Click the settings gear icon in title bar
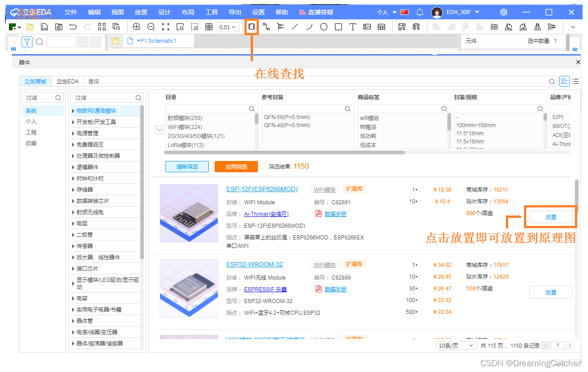Screen dimensions: 588x372 click(504, 12)
